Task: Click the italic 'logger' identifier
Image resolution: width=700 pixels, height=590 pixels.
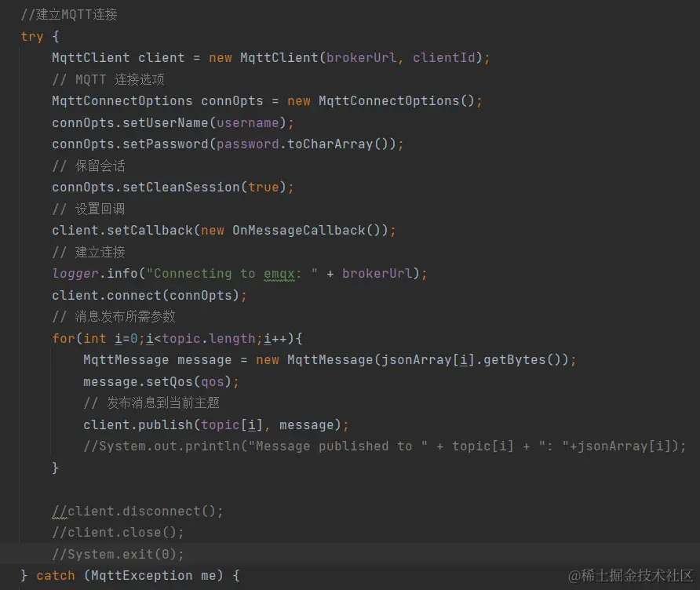Action: (x=75, y=273)
